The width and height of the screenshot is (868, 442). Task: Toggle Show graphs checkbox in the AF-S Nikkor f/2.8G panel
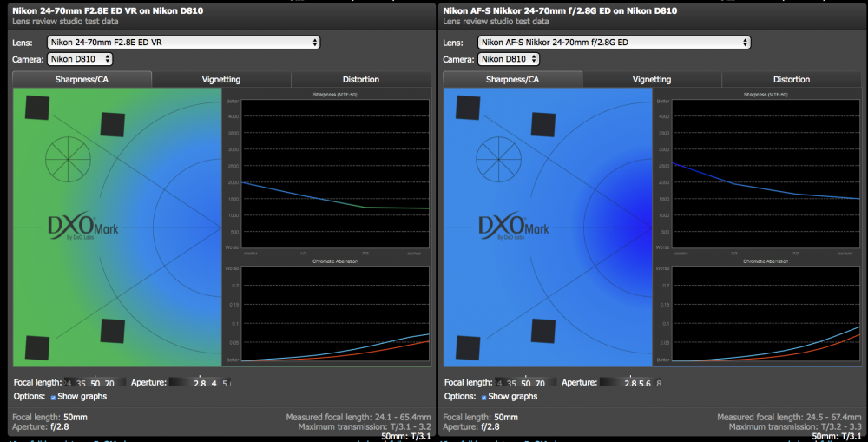coord(483,397)
